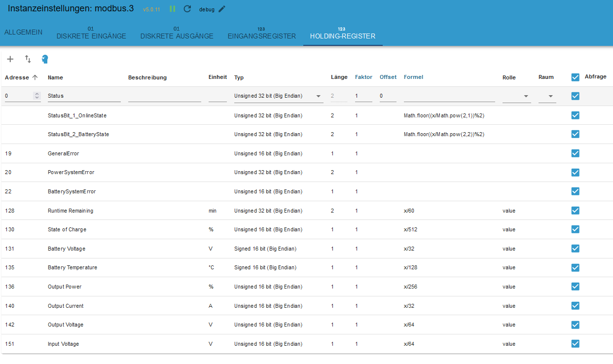The image size is (613, 364).
Task: Uncheck Abfrage for Battery Temperature row
Action: (575, 267)
